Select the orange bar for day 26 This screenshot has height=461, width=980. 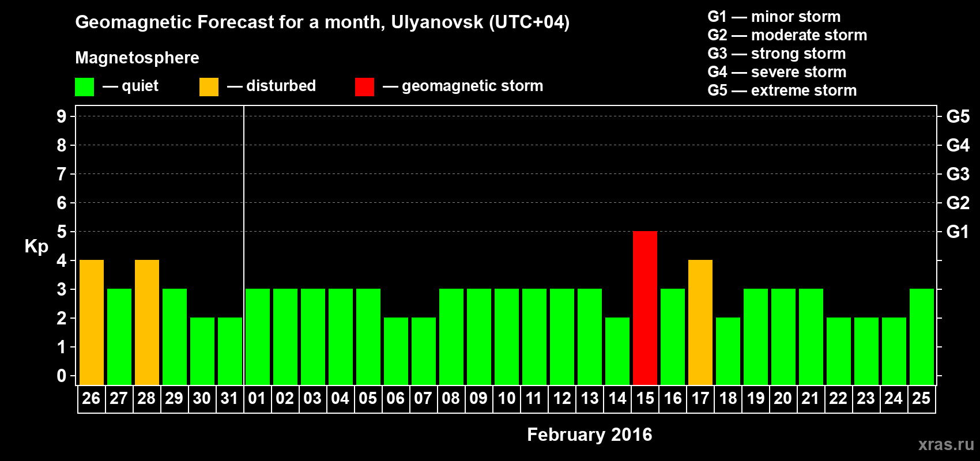click(92, 322)
